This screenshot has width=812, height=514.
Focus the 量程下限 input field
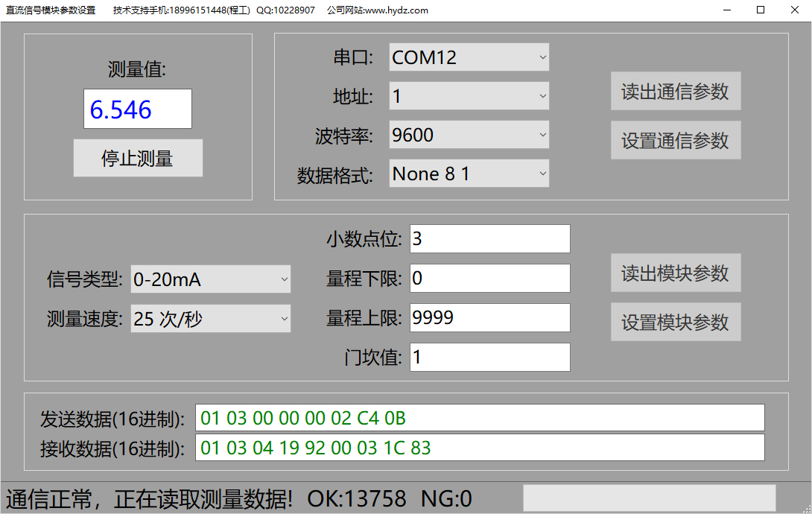click(489, 279)
